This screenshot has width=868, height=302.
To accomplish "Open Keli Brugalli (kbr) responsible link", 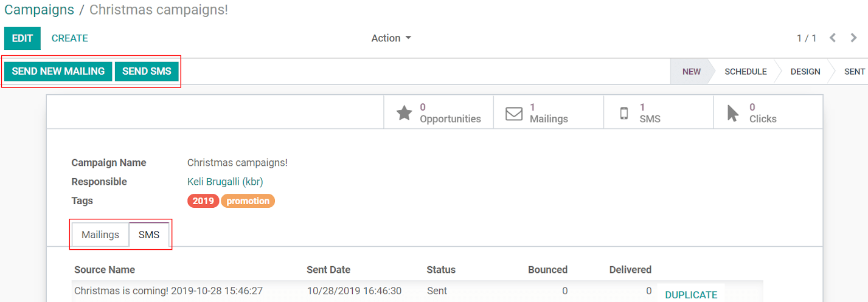I will tap(225, 182).
